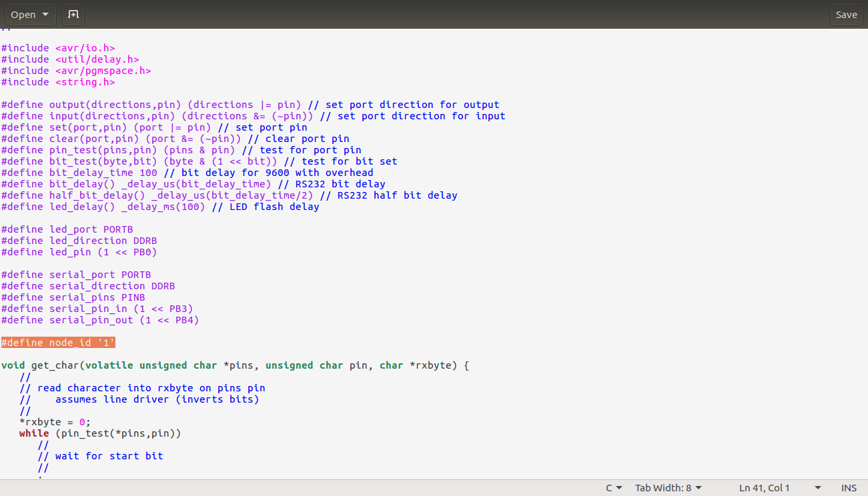The width and height of the screenshot is (868, 496).
Task: Click the comment 'test for port pin'
Action: tap(302, 150)
